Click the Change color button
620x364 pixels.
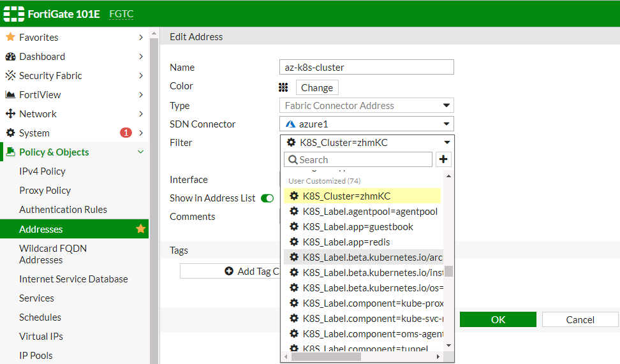317,87
